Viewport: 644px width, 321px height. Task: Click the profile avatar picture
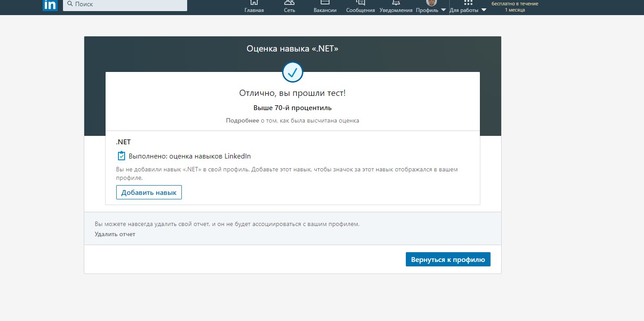pos(431,2)
